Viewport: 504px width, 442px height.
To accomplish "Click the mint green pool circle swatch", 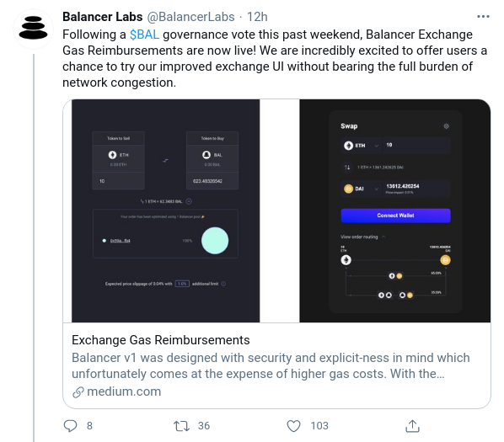I will click(215, 241).
